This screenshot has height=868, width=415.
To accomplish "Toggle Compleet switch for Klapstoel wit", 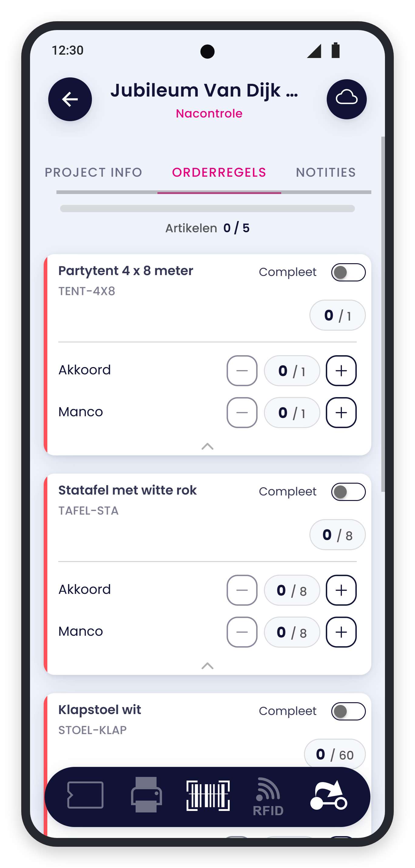I will (x=348, y=711).
